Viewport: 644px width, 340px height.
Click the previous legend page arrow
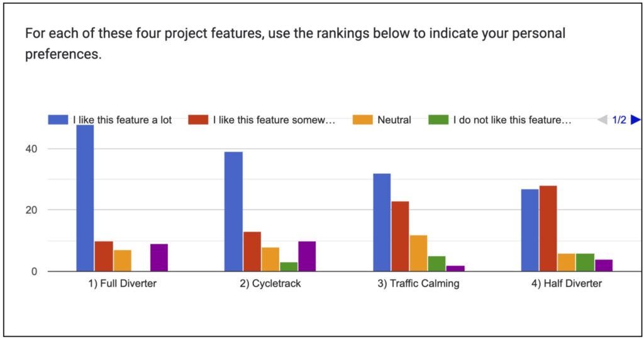(602, 120)
